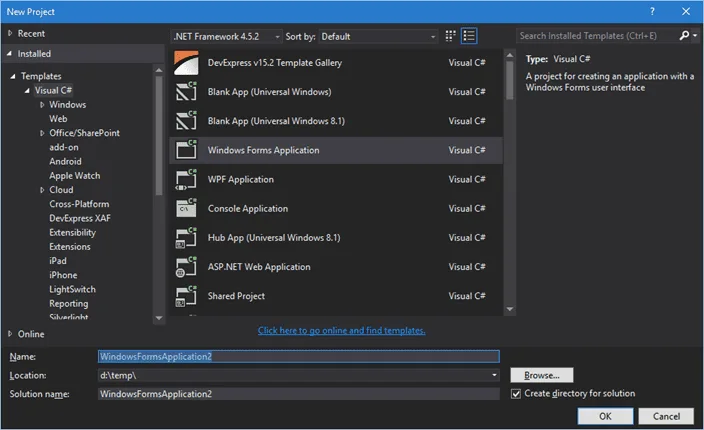Viewport: 704px width, 430px height.
Task: Click the Solution name input field
Action: [x=299, y=394]
